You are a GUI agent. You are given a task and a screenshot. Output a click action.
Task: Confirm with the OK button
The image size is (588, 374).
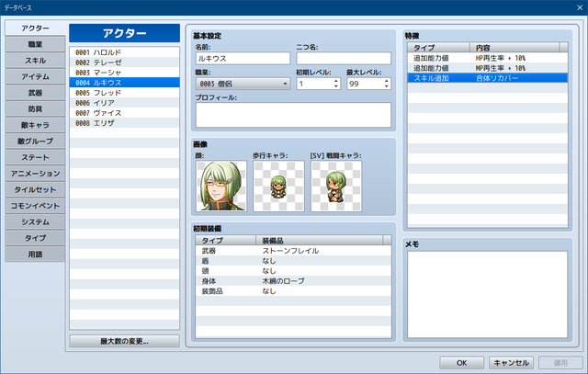tap(461, 363)
